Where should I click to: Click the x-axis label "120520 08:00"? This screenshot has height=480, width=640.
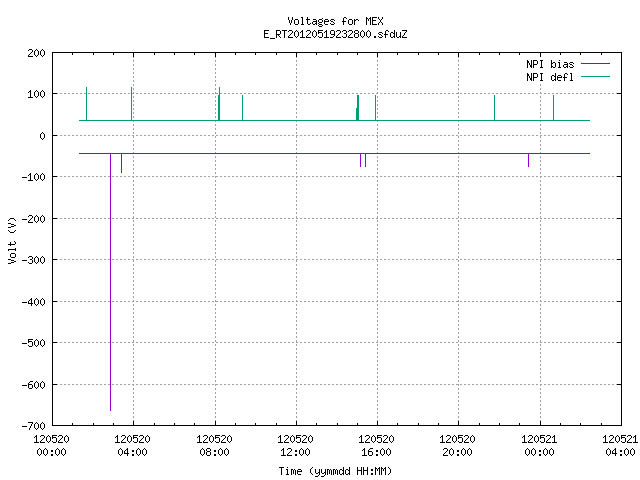214,446
